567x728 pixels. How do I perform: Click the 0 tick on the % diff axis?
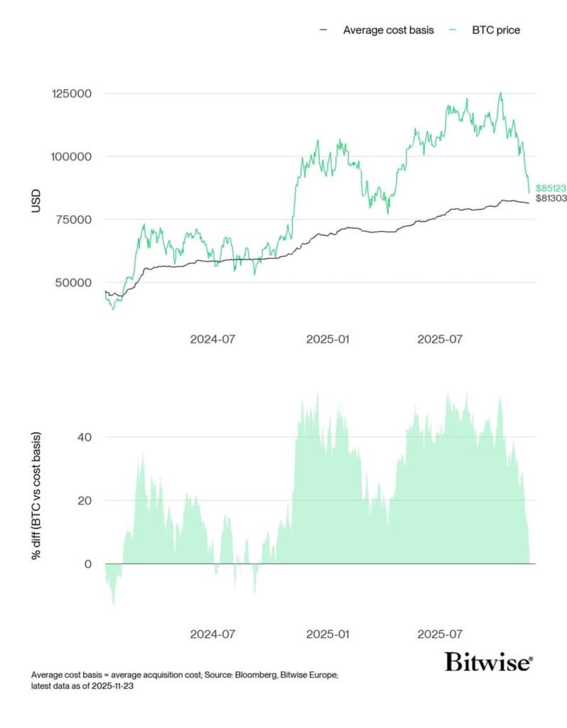point(88,564)
